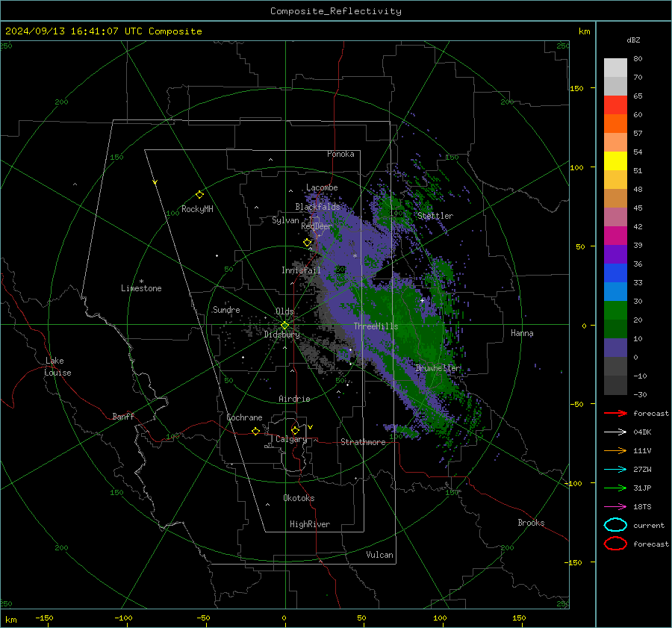Click the 2024/09/13 16:41:07 UTC timestamp
The width and height of the screenshot is (672, 628).
pyautogui.click(x=103, y=31)
